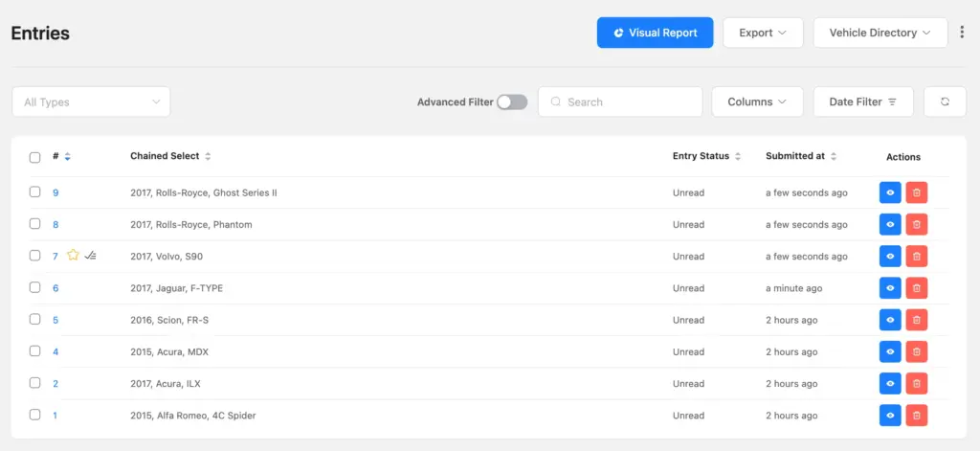This screenshot has width=980, height=451.
Task: Toggle the Advanced Filter switch
Action: (512, 101)
